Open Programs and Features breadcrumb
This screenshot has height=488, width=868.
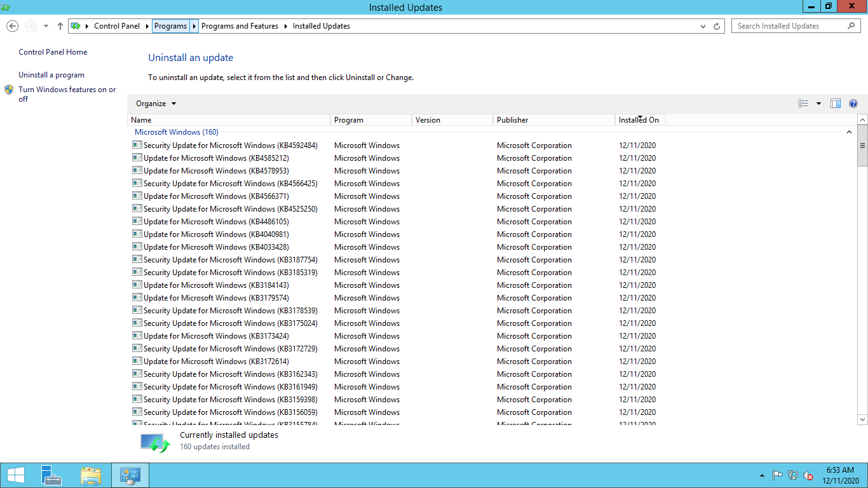(240, 26)
